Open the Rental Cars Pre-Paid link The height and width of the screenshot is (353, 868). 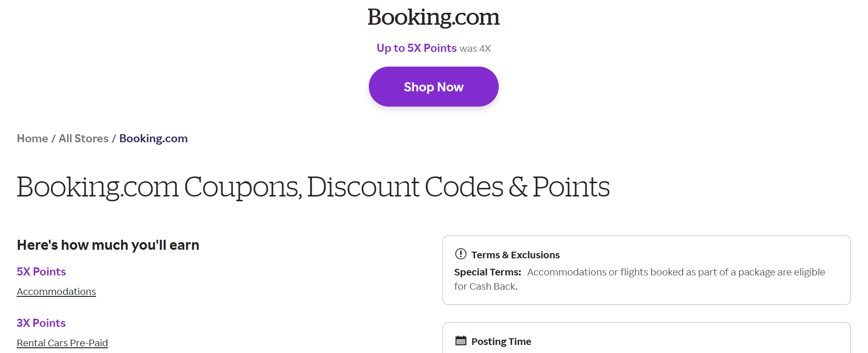62,343
